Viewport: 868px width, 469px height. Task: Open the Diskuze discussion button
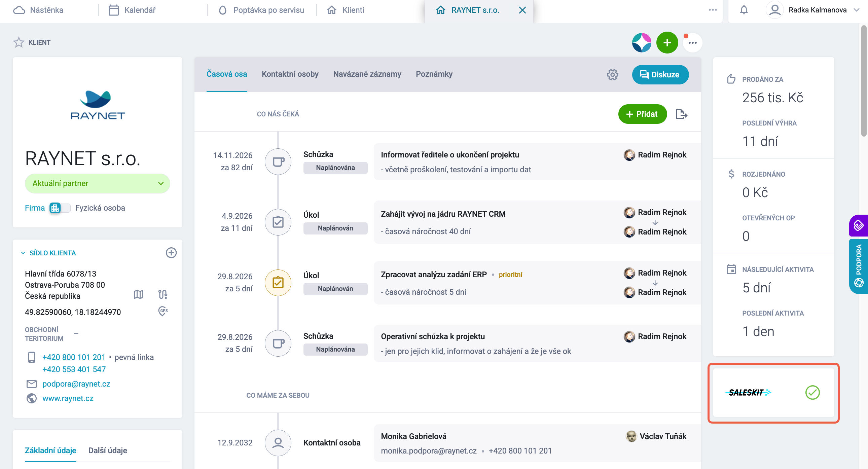(660, 74)
